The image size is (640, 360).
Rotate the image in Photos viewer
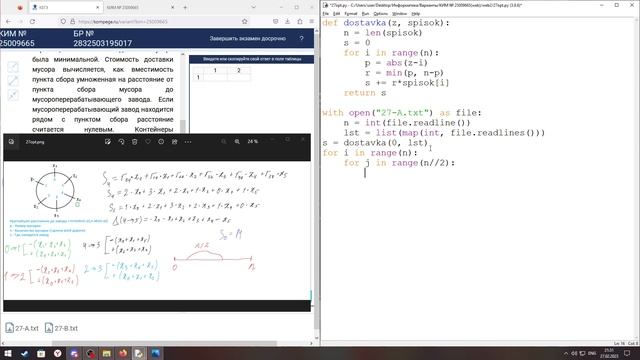tap(121, 142)
